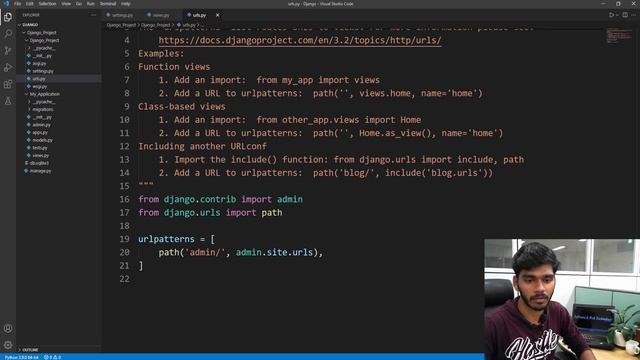This screenshot has height=360, width=640.
Task: Open the editor More Actions ellipsis
Action: click(633, 15)
